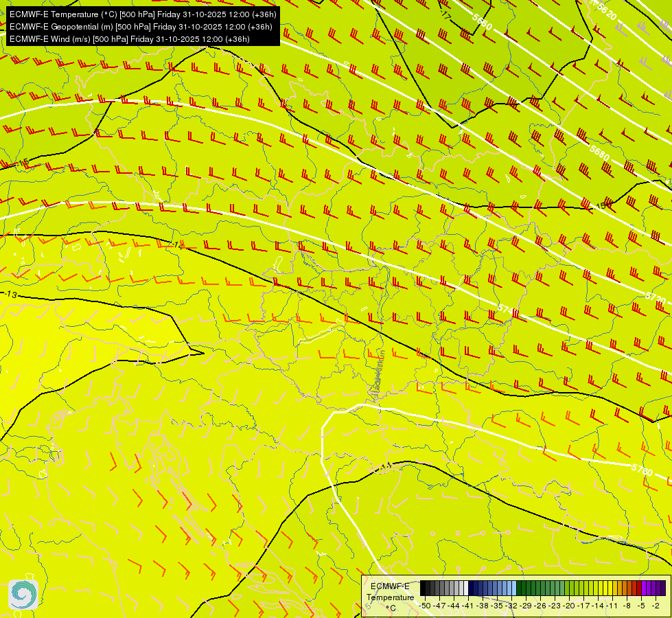Click the -38 legend value
Image resolution: width=672 pixels, height=618 pixels.
pos(483,606)
